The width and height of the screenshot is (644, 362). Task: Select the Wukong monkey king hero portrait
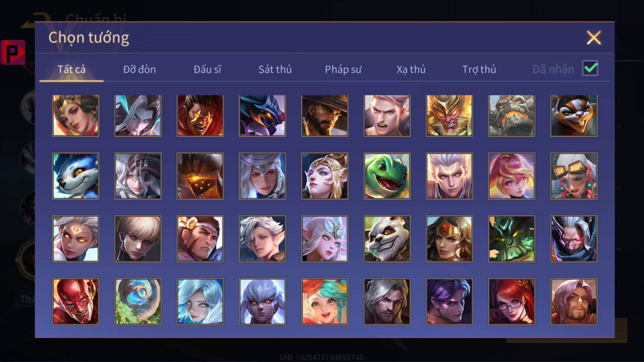449,115
